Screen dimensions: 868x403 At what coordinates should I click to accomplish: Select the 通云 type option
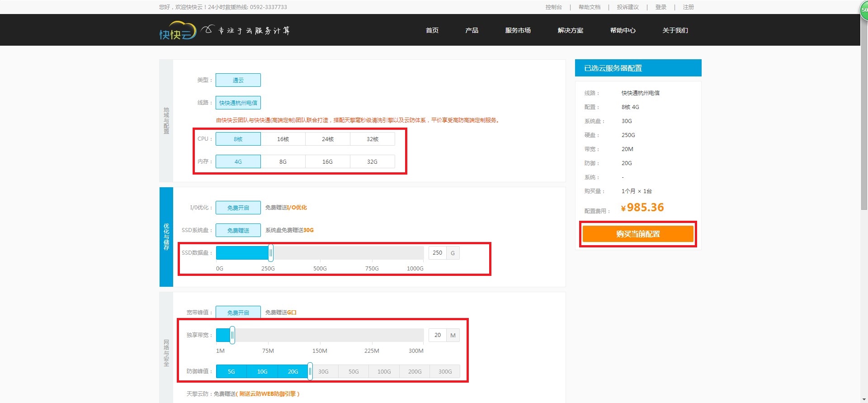[238, 80]
